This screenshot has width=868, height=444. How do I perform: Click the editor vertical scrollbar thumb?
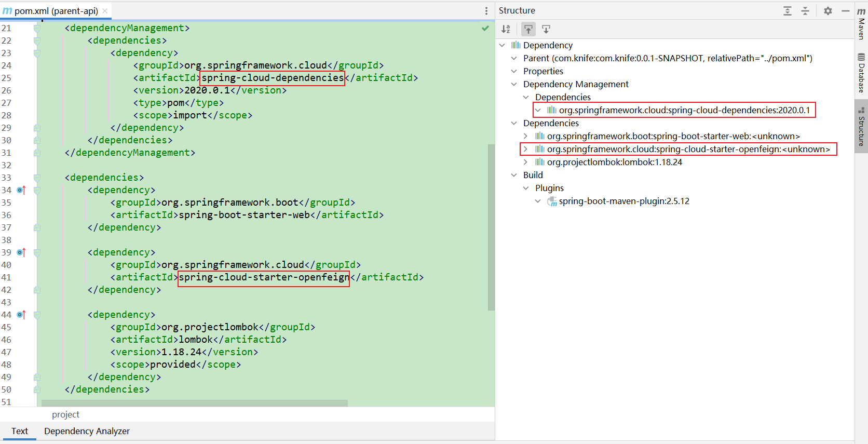coord(491,227)
